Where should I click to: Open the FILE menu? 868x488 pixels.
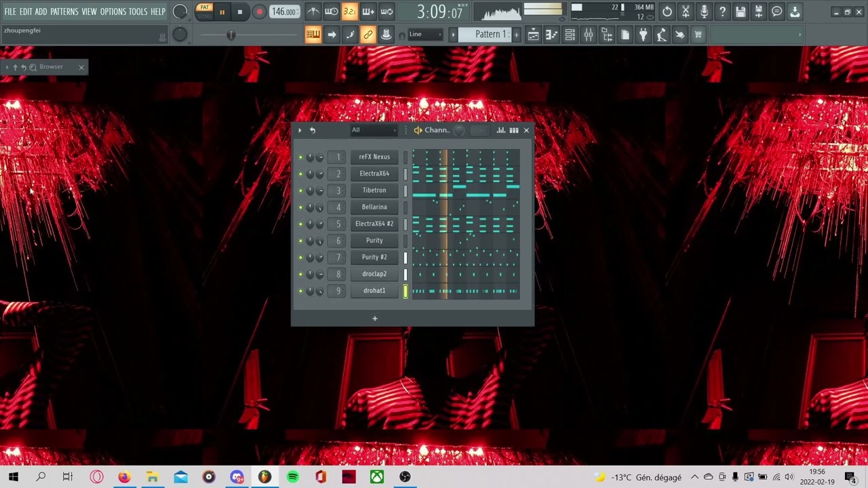point(10,12)
